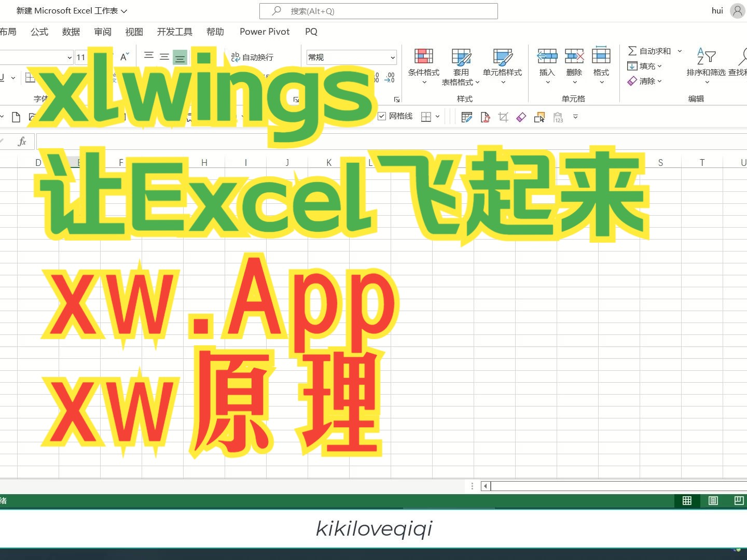Image resolution: width=747 pixels, height=560 pixels.
Task: Click the crop icon in quick toolbar
Action: click(503, 117)
